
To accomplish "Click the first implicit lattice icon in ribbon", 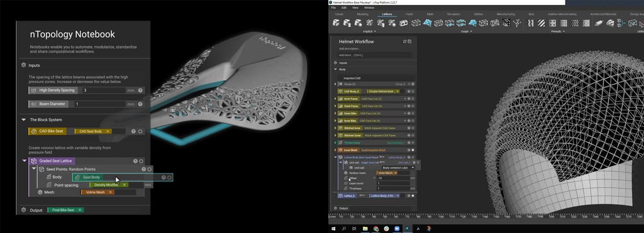I will pos(336,23).
